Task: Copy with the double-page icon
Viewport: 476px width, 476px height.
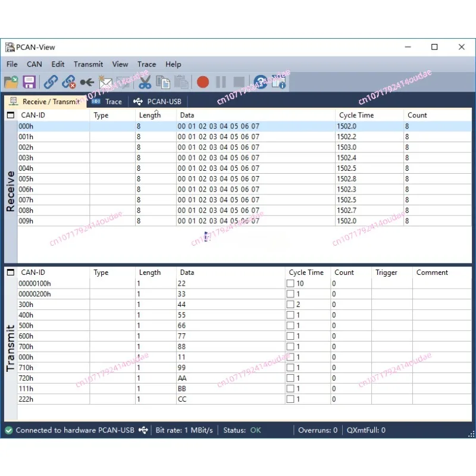Action: [x=163, y=82]
